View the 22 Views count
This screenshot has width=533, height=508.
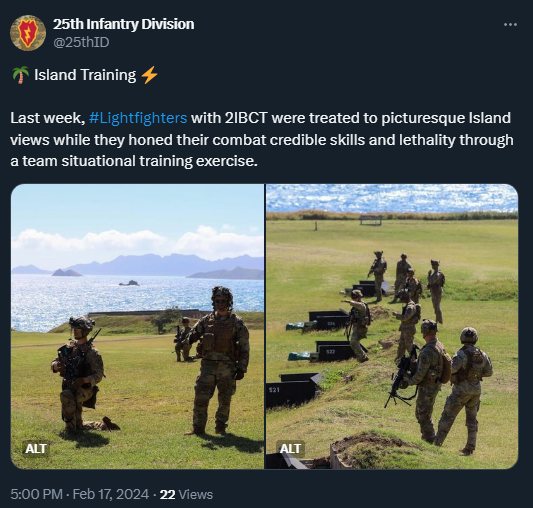click(186, 494)
